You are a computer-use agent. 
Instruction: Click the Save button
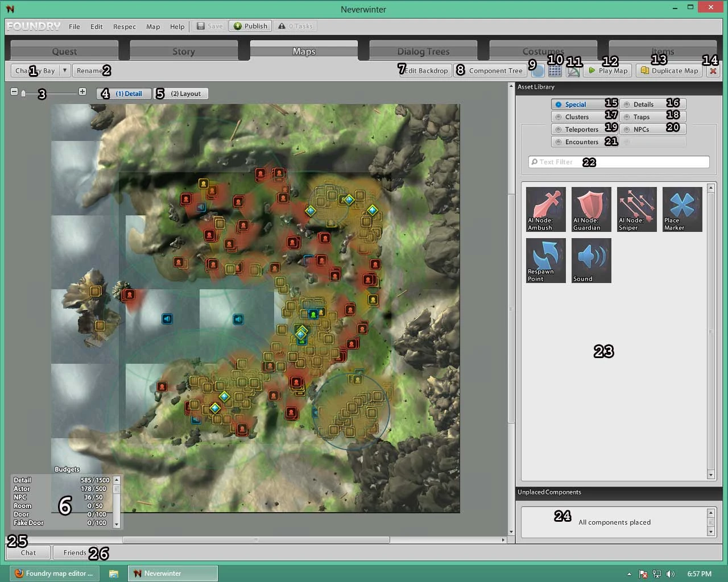209,26
